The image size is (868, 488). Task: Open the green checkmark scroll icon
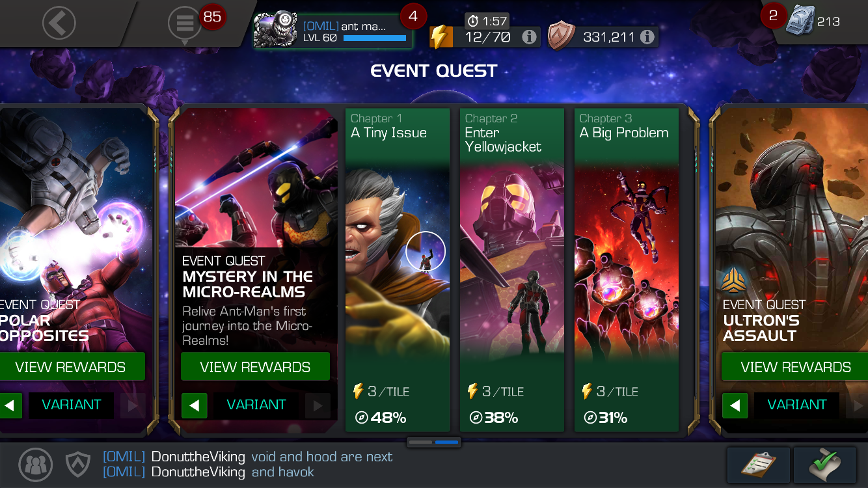click(825, 465)
